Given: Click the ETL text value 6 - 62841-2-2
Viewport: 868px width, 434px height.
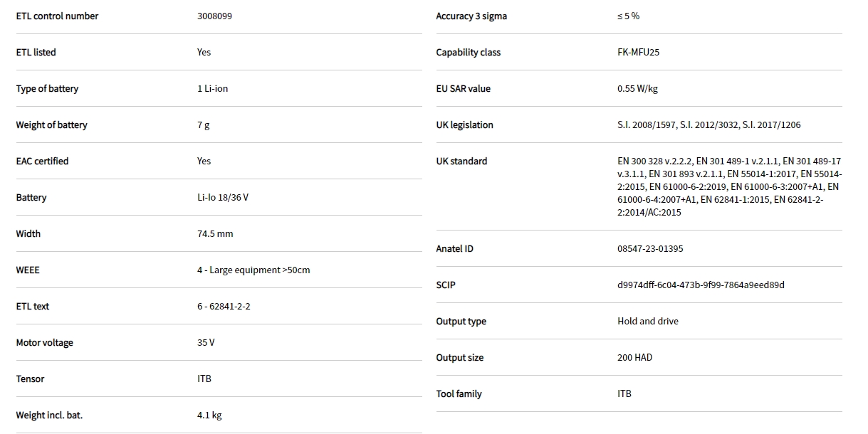Looking at the screenshot, I should pos(224,306).
